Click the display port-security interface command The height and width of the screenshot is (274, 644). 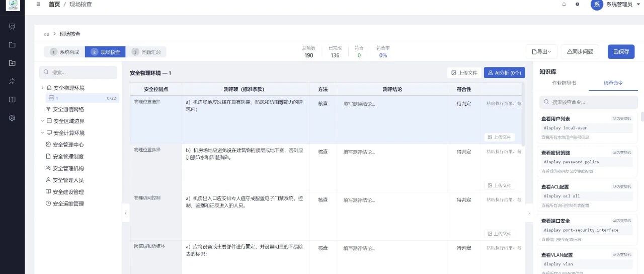click(x=581, y=230)
